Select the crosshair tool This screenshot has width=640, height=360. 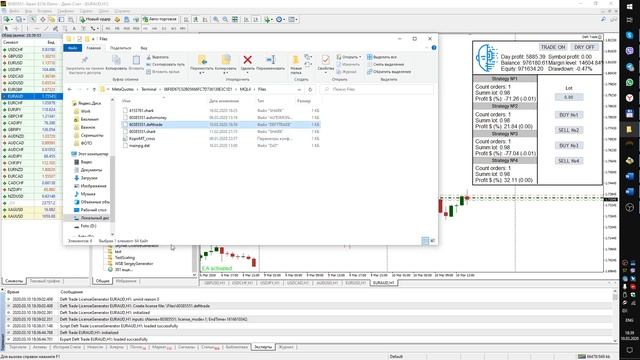point(16,28)
